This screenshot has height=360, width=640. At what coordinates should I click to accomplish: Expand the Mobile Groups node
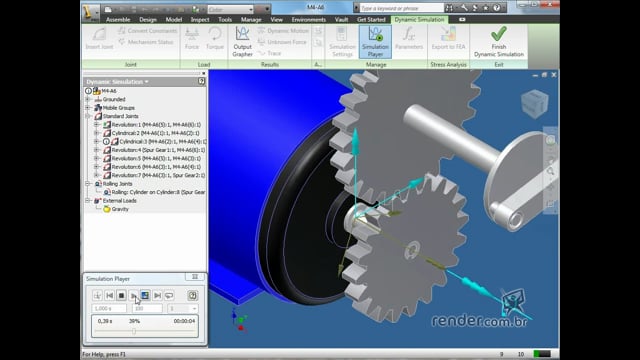(87, 108)
